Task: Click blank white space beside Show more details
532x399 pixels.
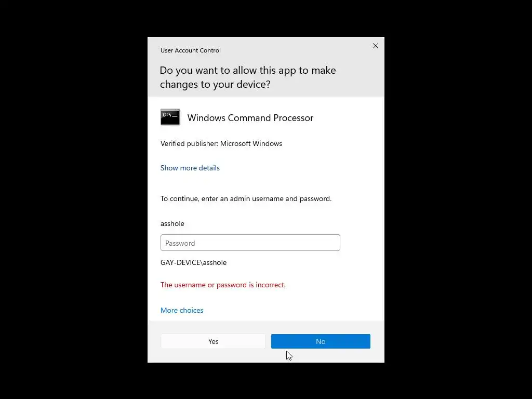Action: [x=299, y=168]
